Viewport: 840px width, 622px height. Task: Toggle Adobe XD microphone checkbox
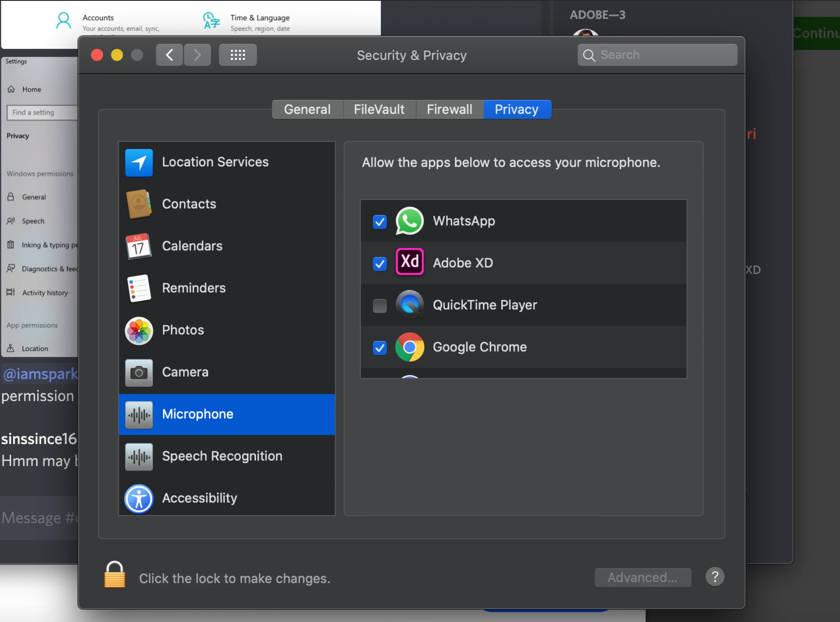379,263
